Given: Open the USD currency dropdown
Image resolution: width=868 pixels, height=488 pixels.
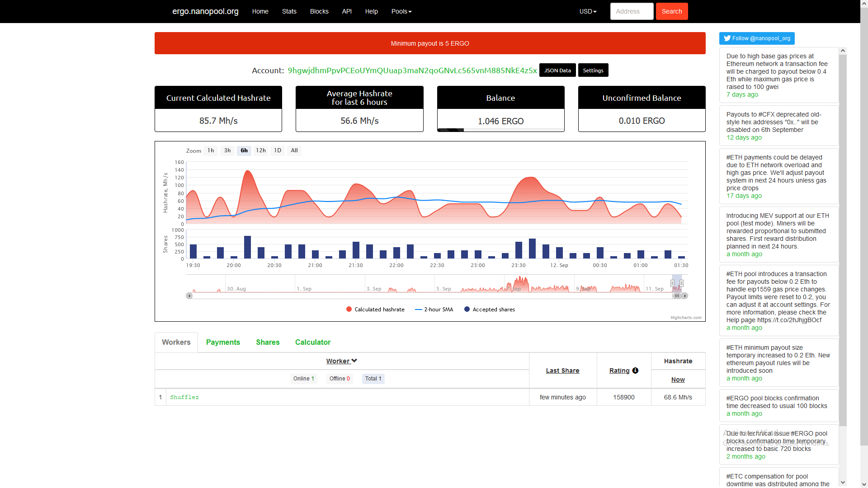Looking at the screenshot, I should (588, 11).
